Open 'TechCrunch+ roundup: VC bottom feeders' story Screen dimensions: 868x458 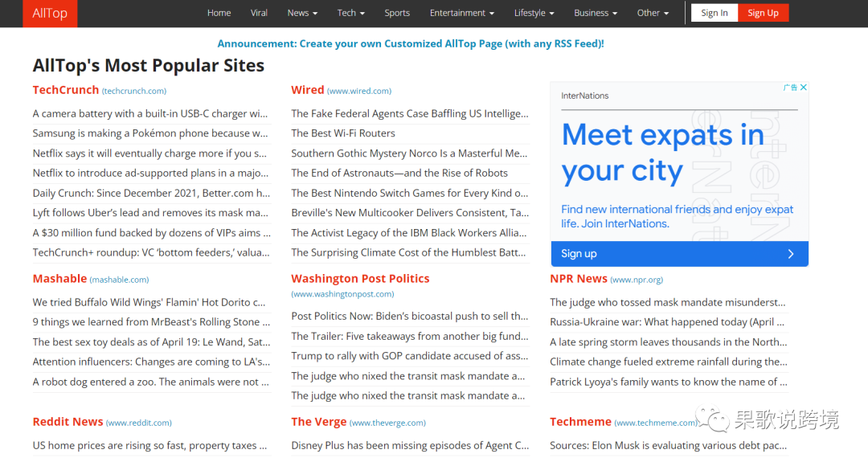click(x=151, y=252)
